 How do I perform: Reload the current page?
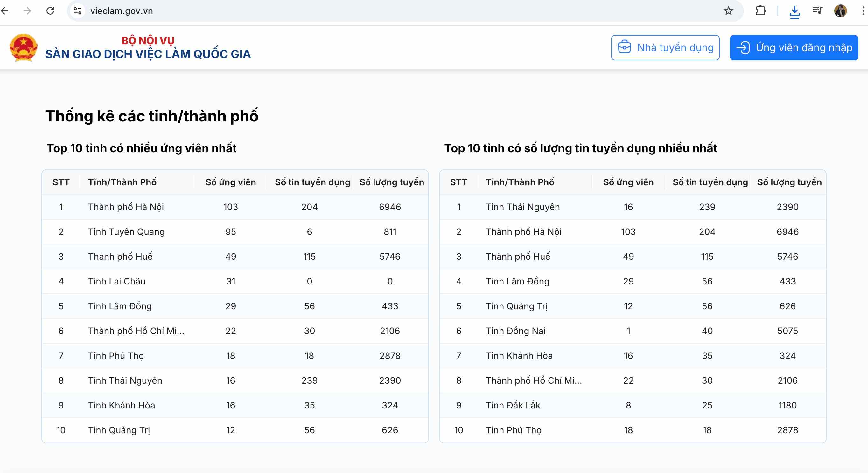click(50, 11)
